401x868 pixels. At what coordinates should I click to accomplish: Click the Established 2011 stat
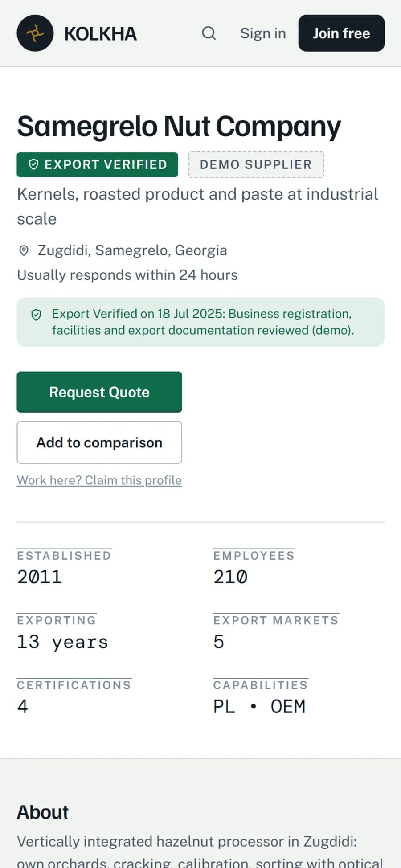coord(65,567)
